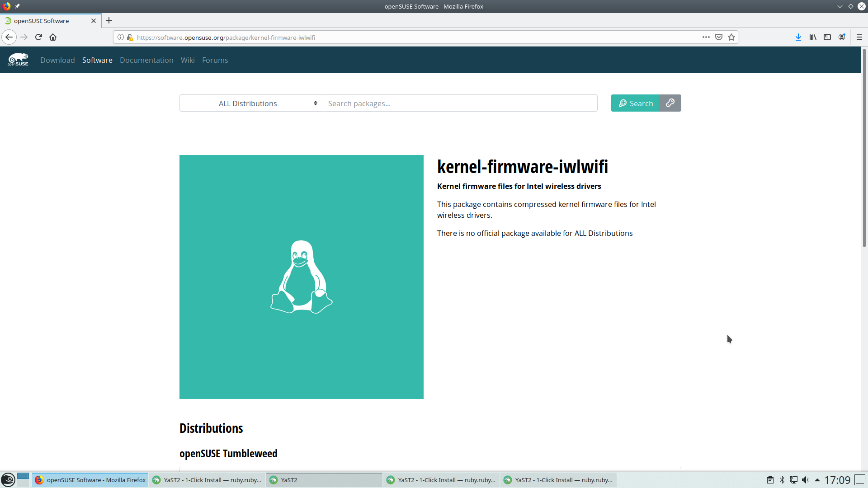This screenshot has height=488, width=868.
Task: Open Firefox downloads arrow icon
Action: (x=798, y=37)
